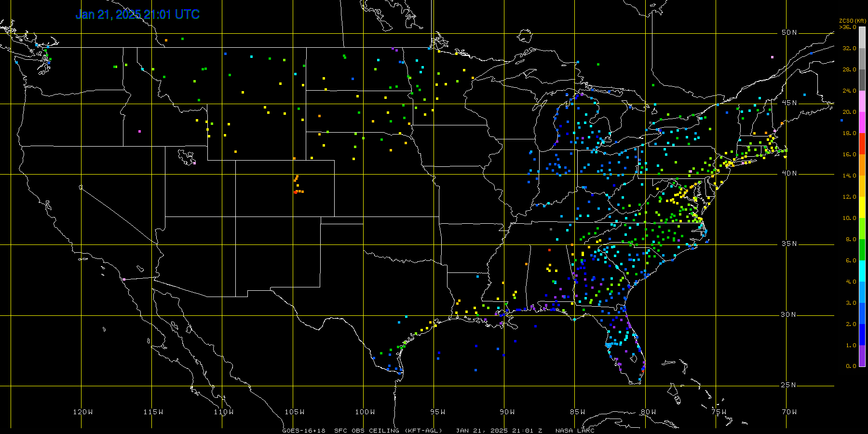The height and width of the screenshot is (434, 868).
Task: Click the '100 W' longitude label
Action: point(365,412)
